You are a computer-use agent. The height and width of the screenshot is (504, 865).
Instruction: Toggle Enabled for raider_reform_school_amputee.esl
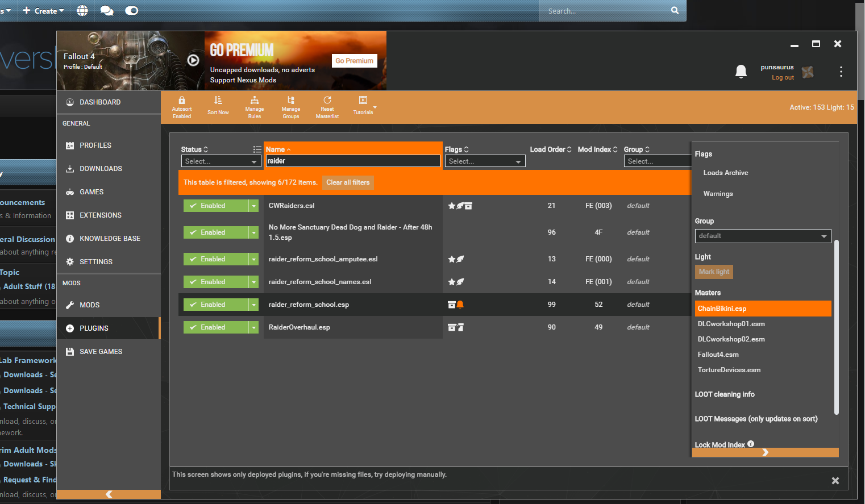click(216, 259)
